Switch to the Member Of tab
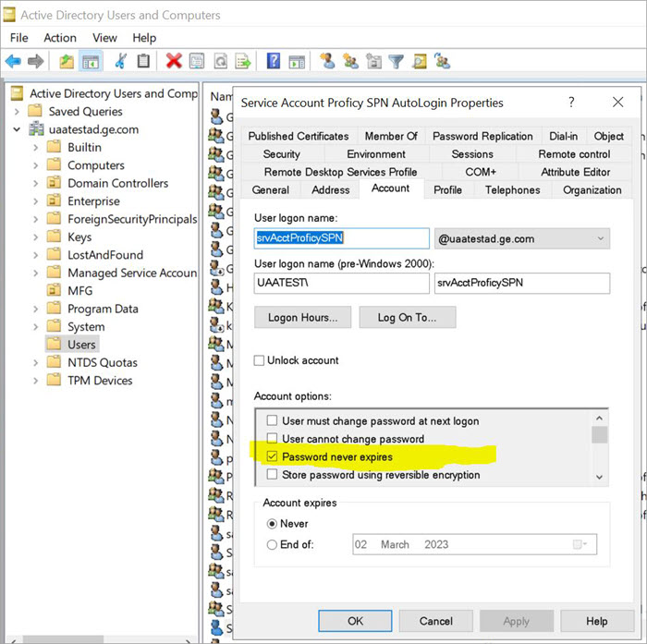Screen dimensions: 647x644 [391, 136]
